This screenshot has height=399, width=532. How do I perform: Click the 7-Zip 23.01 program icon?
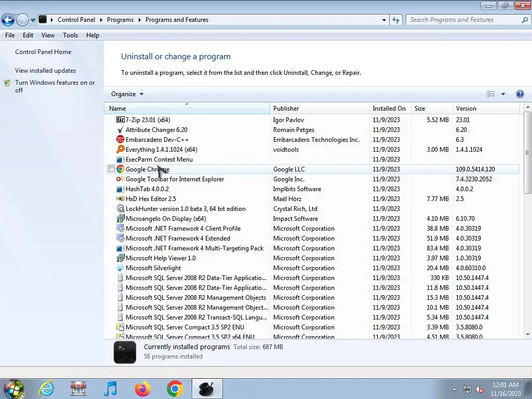pyautogui.click(x=120, y=120)
